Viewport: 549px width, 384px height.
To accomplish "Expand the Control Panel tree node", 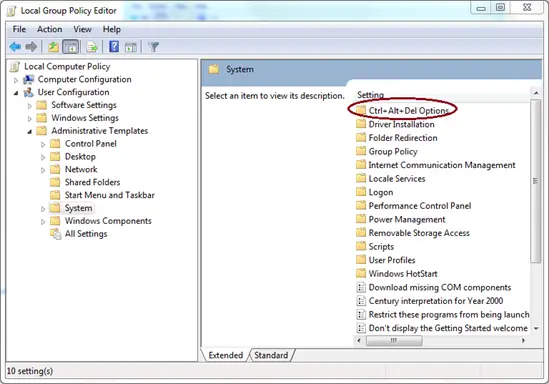I will click(43, 144).
